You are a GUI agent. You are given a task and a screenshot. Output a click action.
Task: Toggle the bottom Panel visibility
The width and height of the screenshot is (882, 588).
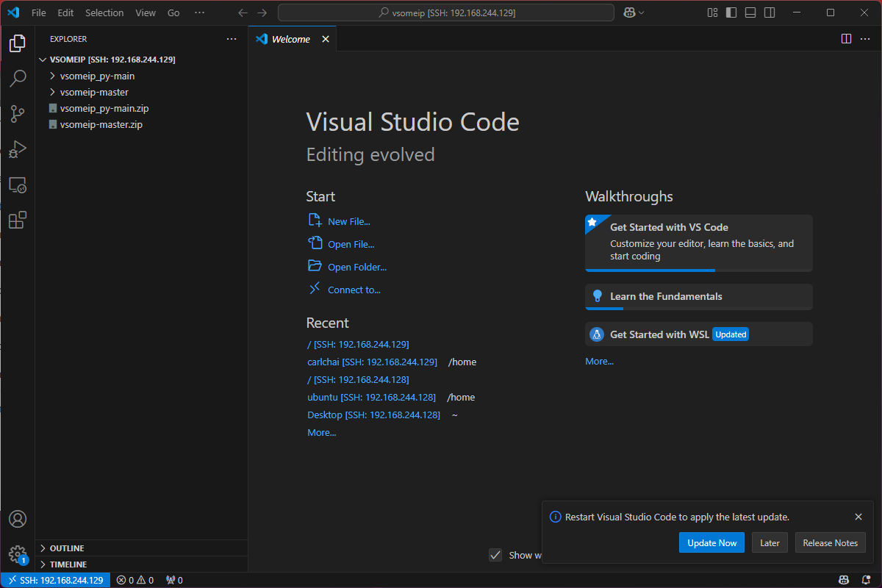coord(750,12)
